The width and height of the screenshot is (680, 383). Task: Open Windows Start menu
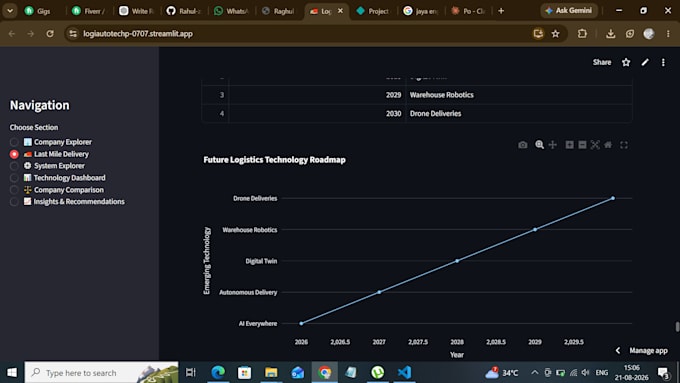tap(12, 372)
